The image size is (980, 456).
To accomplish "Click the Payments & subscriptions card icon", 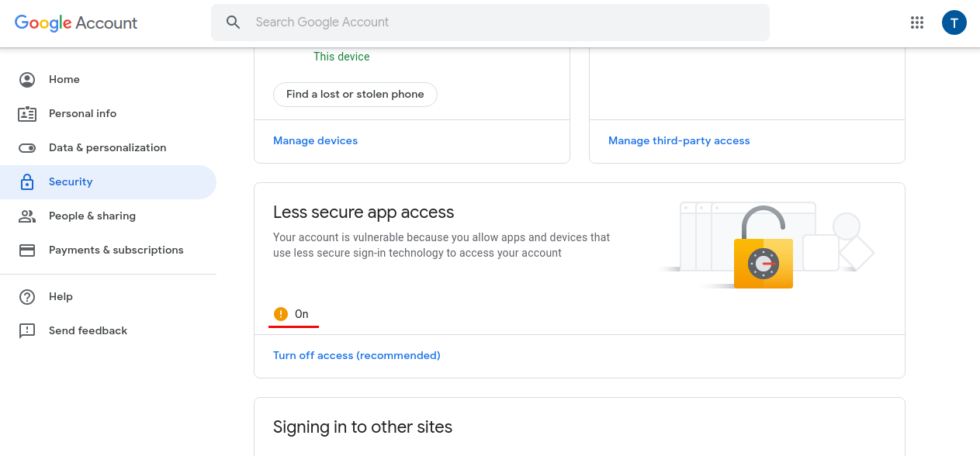I will tap(28, 250).
